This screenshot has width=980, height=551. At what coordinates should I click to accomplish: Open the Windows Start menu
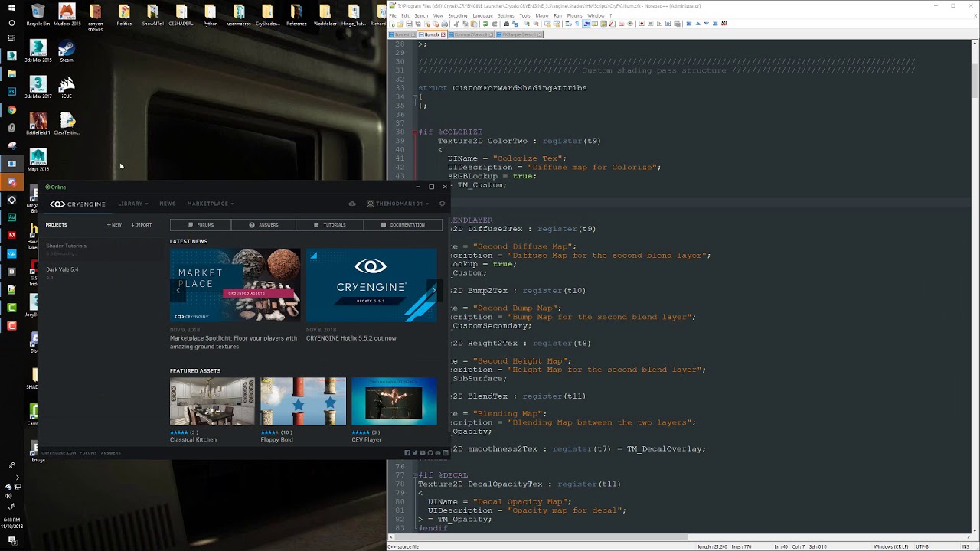tap(11, 8)
